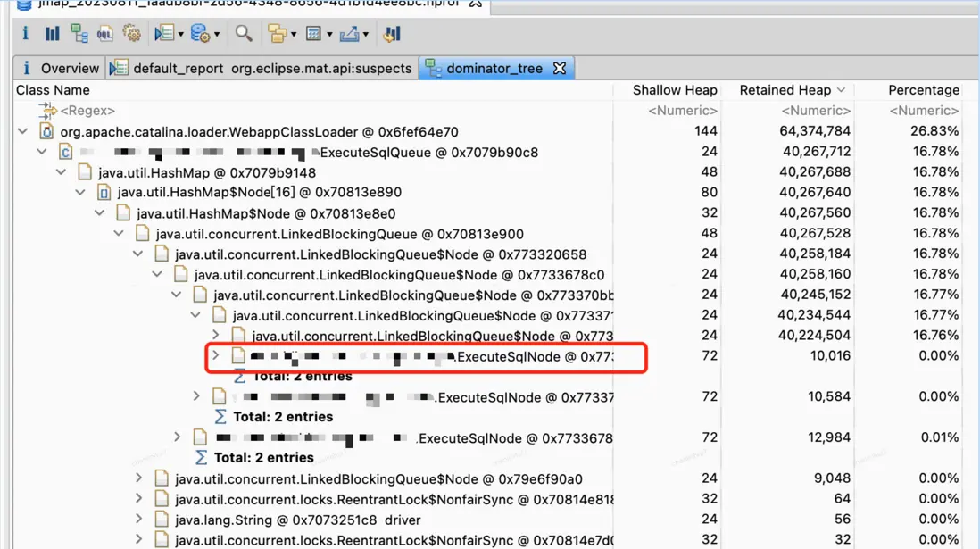Sort by the Retained Heap column header

(x=787, y=90)
